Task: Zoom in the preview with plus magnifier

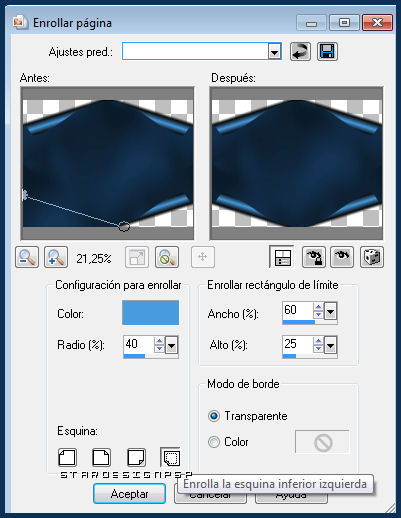Action: 56,257
